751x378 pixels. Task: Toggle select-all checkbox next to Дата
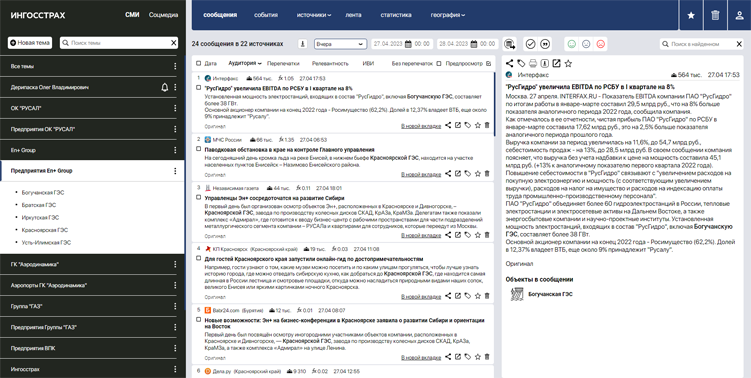click(x=199, y=63)
